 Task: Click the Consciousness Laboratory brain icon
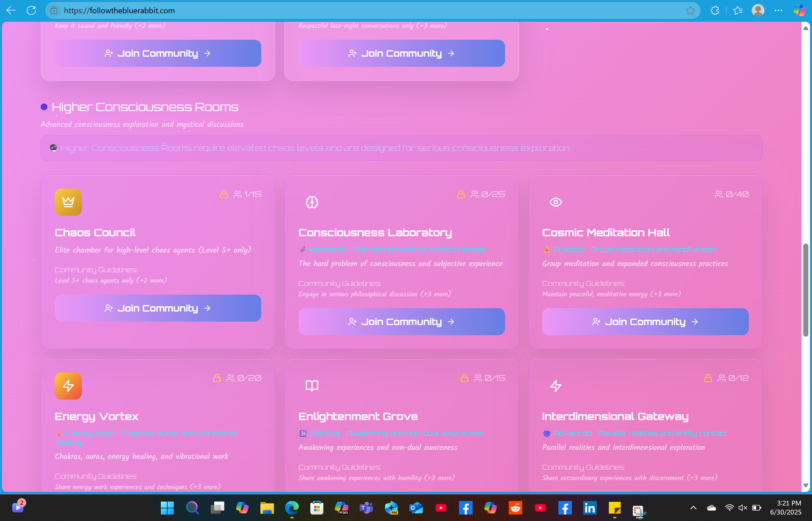click(312, 202)
